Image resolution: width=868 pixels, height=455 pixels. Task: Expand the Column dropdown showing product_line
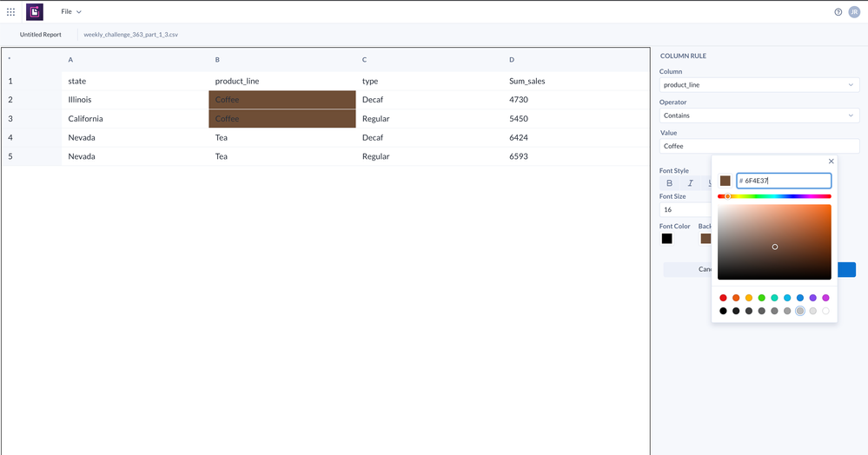[759, 85]
